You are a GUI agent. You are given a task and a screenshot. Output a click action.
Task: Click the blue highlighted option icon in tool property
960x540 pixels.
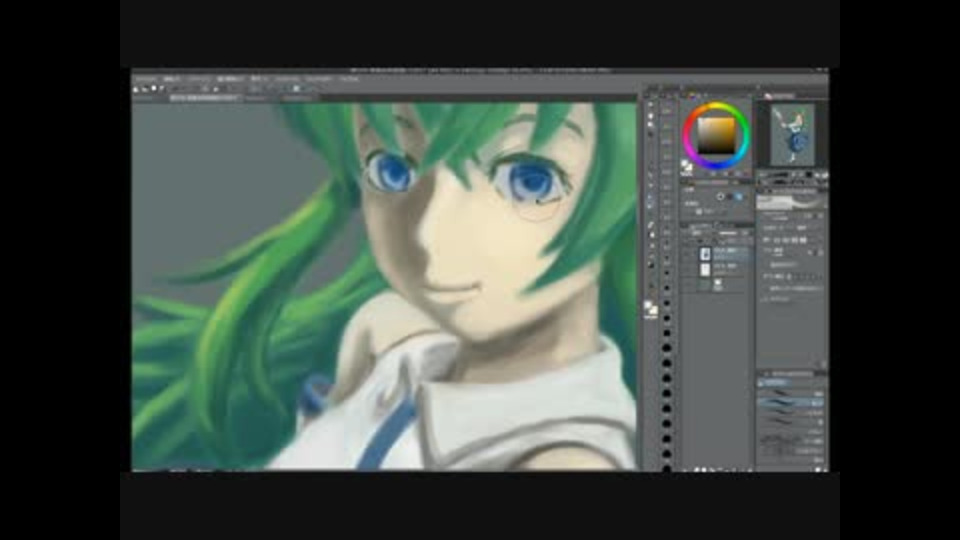(738, 197)
